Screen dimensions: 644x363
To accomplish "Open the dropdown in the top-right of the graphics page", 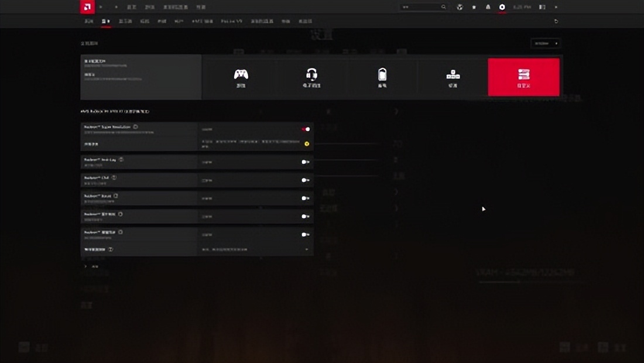I will tap(545, 43).
